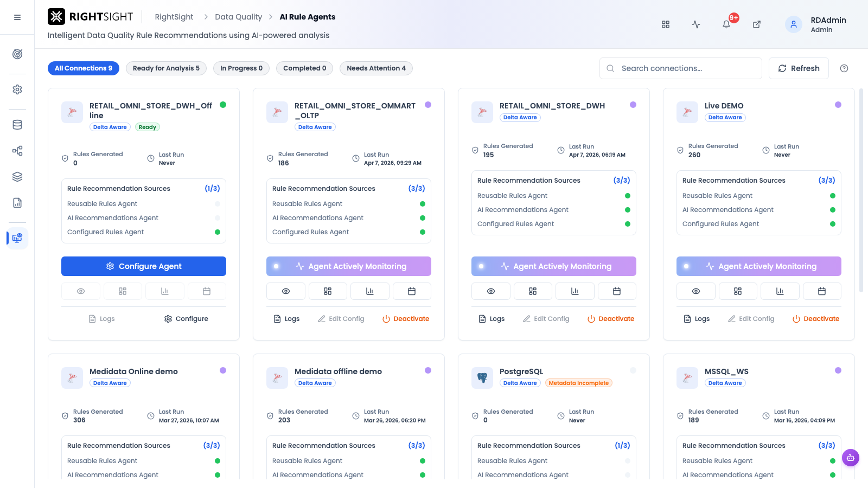
Task: Click the grid icon on RETAIL_OMNI_STORE_DWH card
Action: (533, 291)
